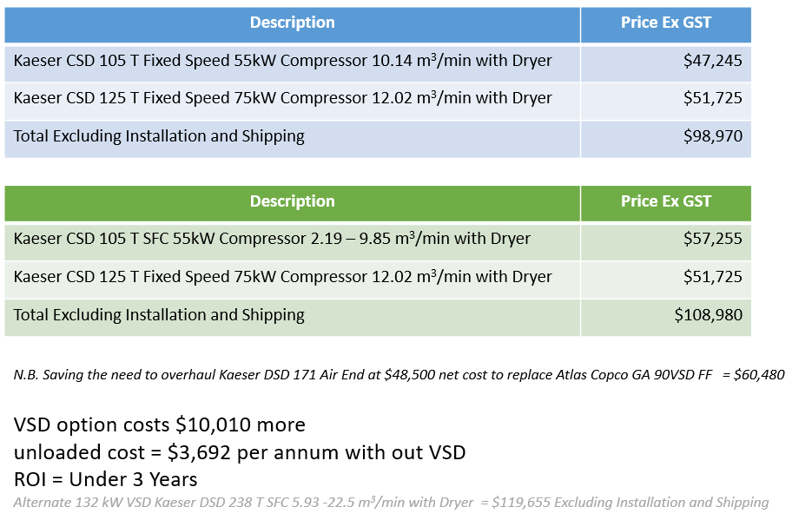Image resolution: width=812 pixels, height=520 pixels.
Task: Click the blue table's Description header
Action: click(x=292, y=23)
